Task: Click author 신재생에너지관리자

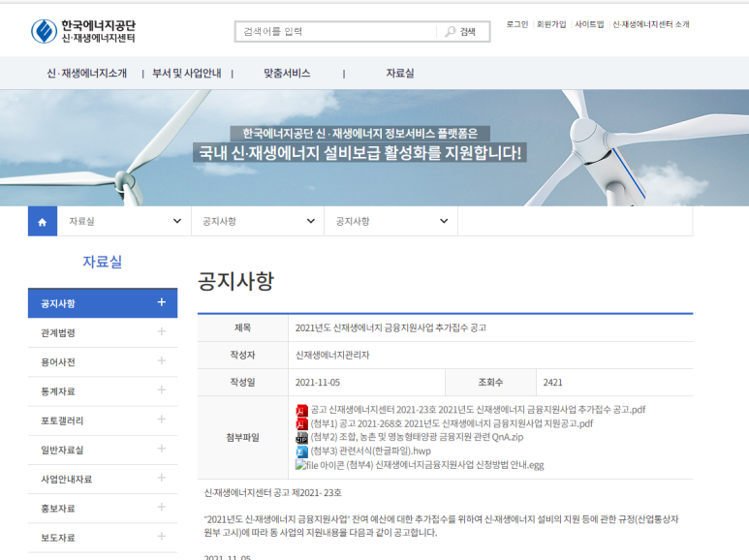Action: tap(332, 355)
